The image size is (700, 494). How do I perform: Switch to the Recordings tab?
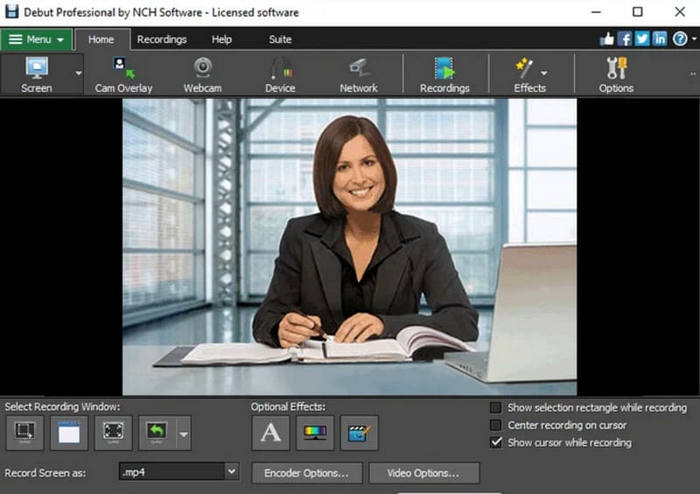(x=161, y=40)
